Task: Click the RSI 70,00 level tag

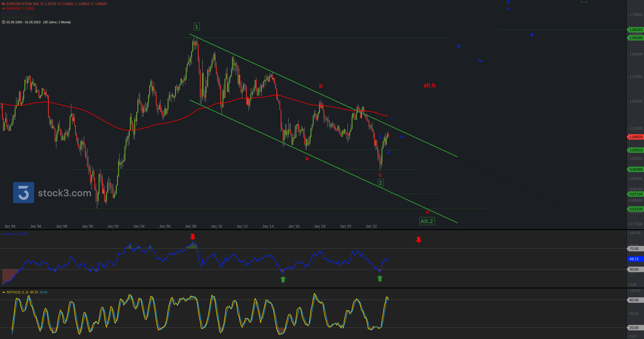Action: (635, 249)
